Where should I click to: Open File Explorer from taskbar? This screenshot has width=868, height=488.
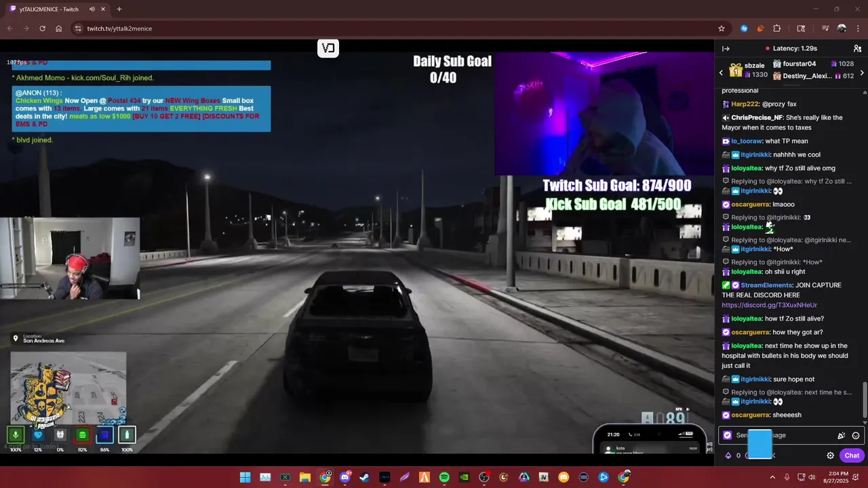pyautogui.click(x=304, y=477)
